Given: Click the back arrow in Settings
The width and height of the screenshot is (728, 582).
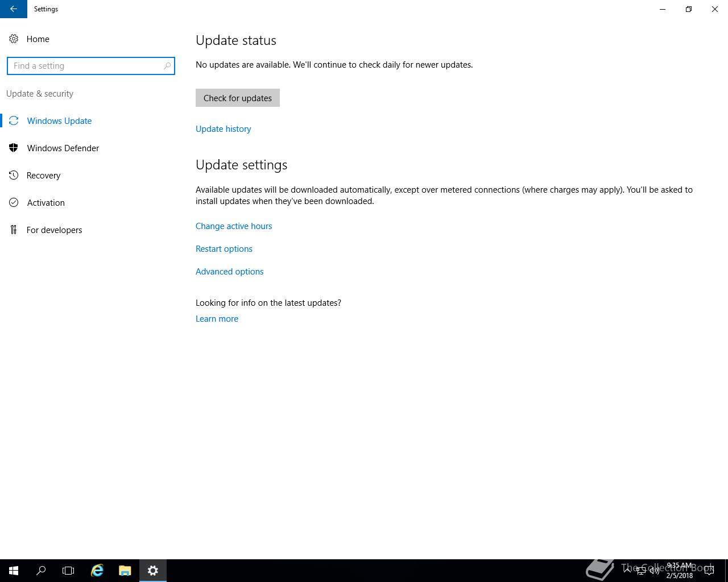Looking at the screenshot, I should [13, 9].
